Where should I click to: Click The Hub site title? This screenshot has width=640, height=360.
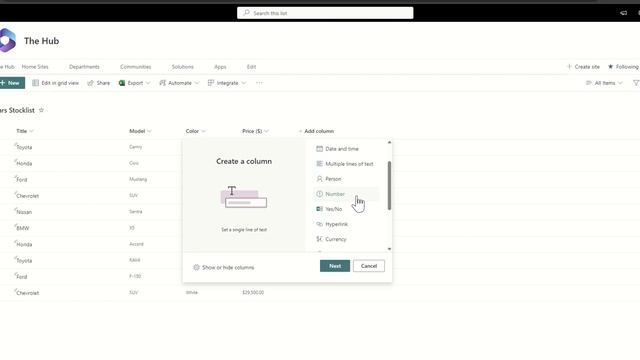point(41,41)
